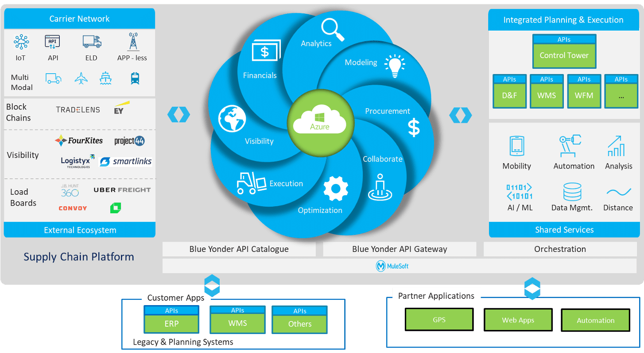Click the connector icon left of the petal wheel

[x=178, y=114]
